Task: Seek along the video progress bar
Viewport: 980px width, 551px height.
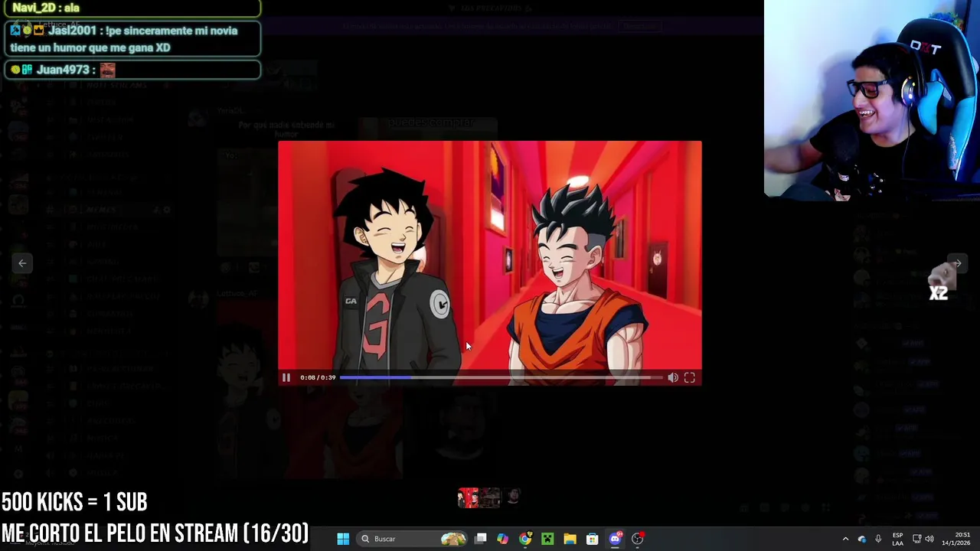Action: tap(501, 377)
